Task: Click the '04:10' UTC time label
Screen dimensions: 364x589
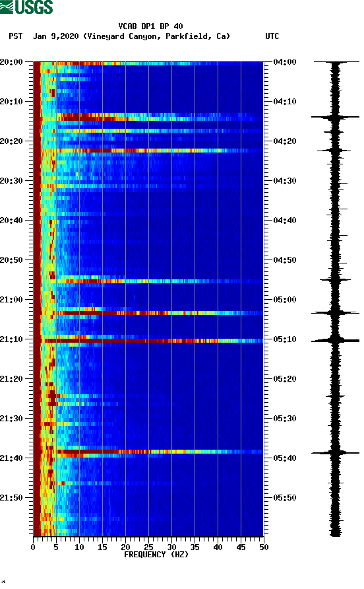Action: [x=285, y=102]
